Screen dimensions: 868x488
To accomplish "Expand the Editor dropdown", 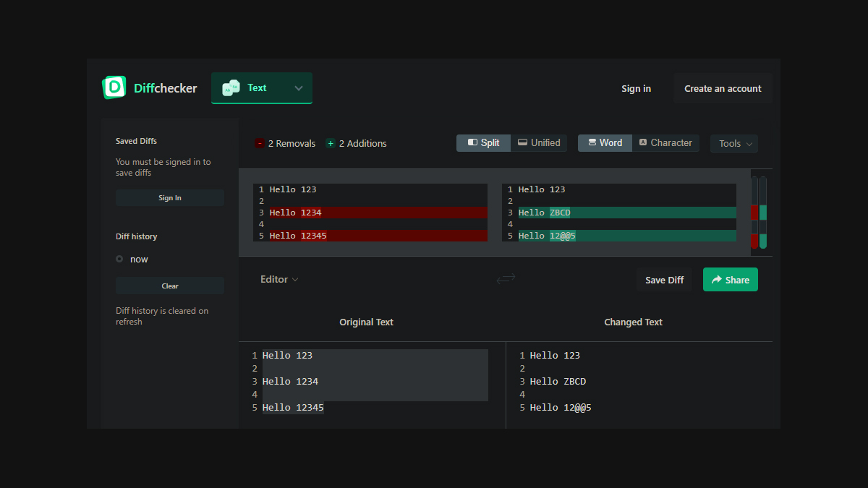I will (279, 279).
